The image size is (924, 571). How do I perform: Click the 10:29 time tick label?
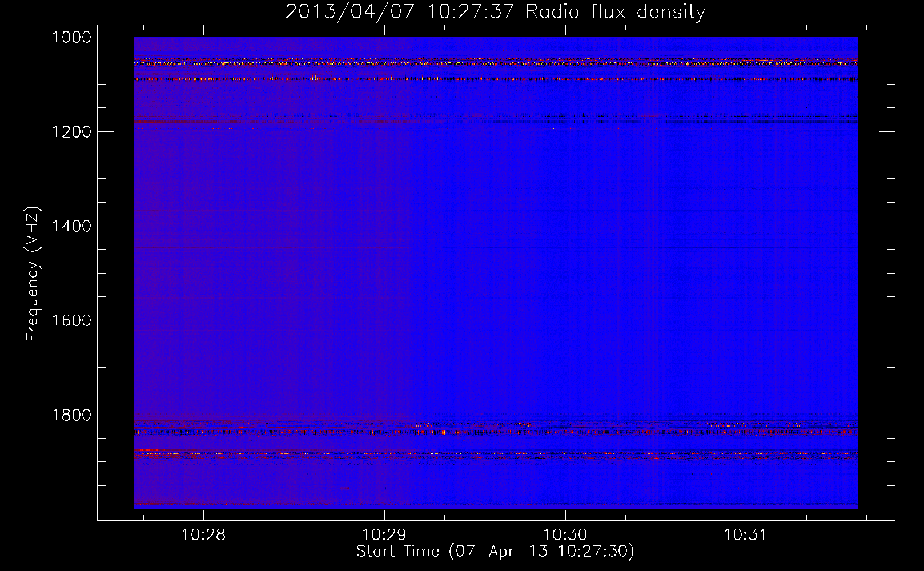(384, 535)
